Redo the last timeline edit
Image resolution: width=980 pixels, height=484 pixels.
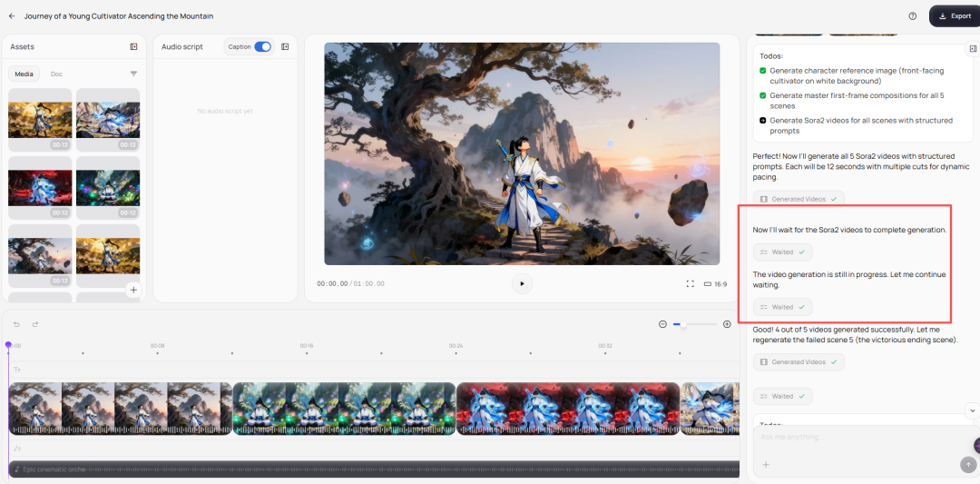[35, 324]
